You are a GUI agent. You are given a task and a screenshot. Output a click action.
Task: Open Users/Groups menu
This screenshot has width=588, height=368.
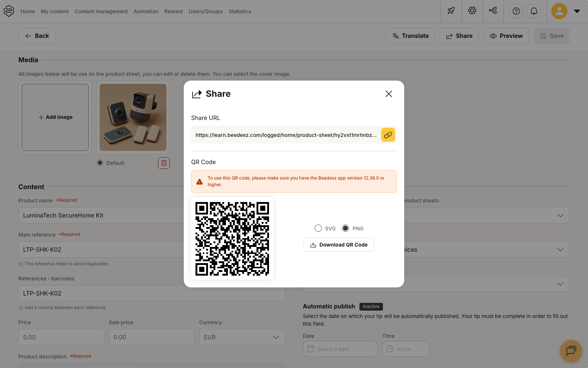[x=206, y=11]
